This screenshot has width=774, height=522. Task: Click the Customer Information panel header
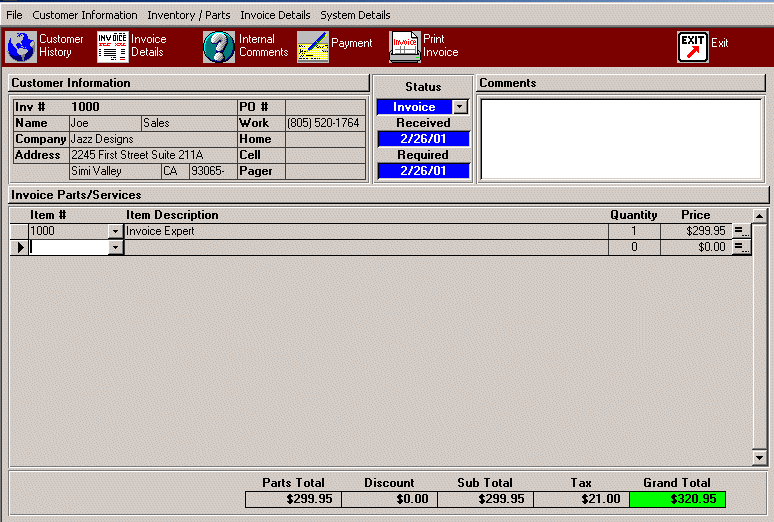tap(189, 83)
